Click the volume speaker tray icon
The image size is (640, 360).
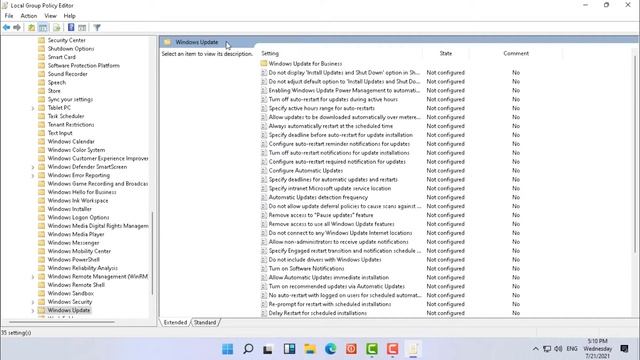(558, 349)
